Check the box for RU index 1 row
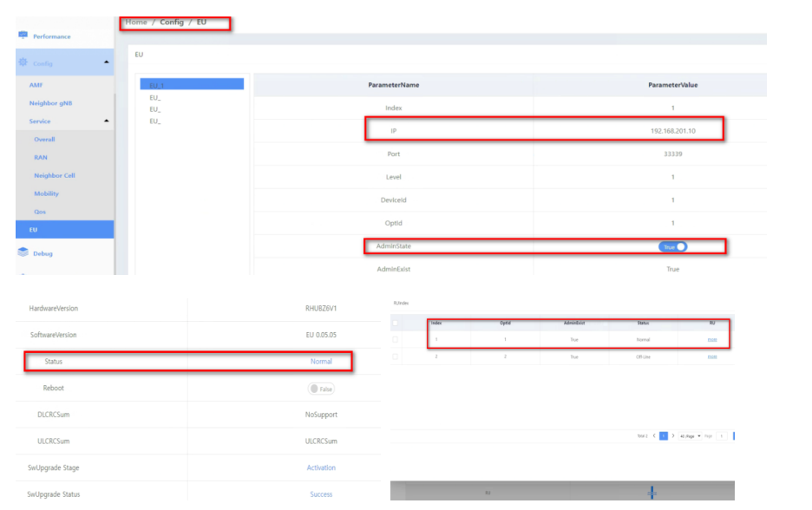812x510 pixels. 396,339
